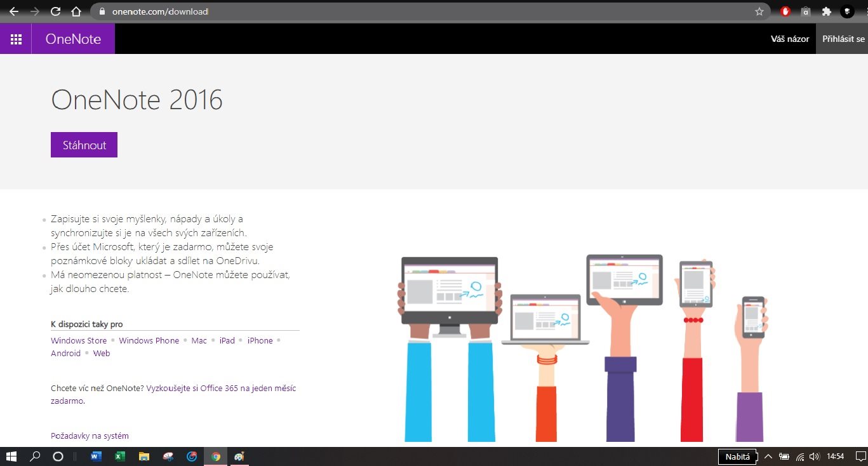Click the OneNote logo in header
This screenshot has width=868, height=466.
[x=73, y=39]
